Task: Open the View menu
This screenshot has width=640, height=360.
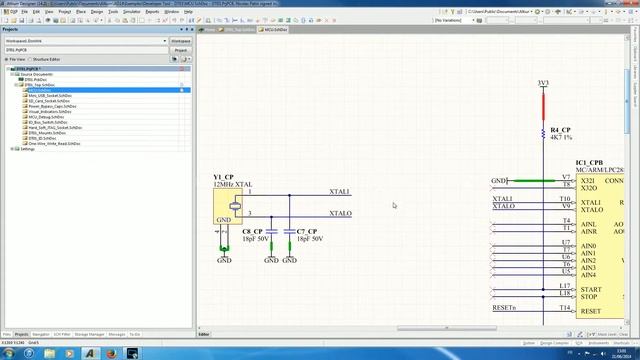Action: pos(49,12)
